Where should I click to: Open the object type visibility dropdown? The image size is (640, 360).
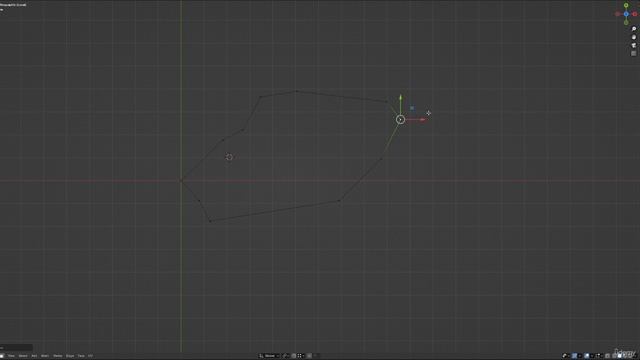click(566, 356)
